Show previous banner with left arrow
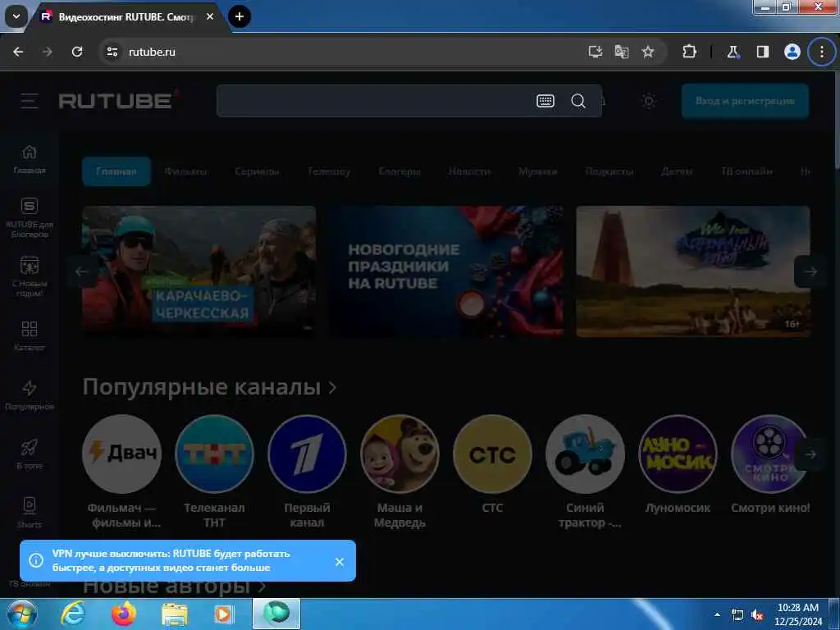Image resolution: width=840 pixels, height=630 pixels. coord(81,272)
